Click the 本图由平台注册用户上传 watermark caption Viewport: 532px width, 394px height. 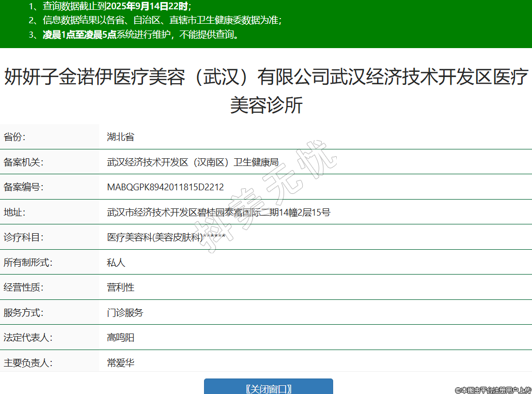coord(493,389)
